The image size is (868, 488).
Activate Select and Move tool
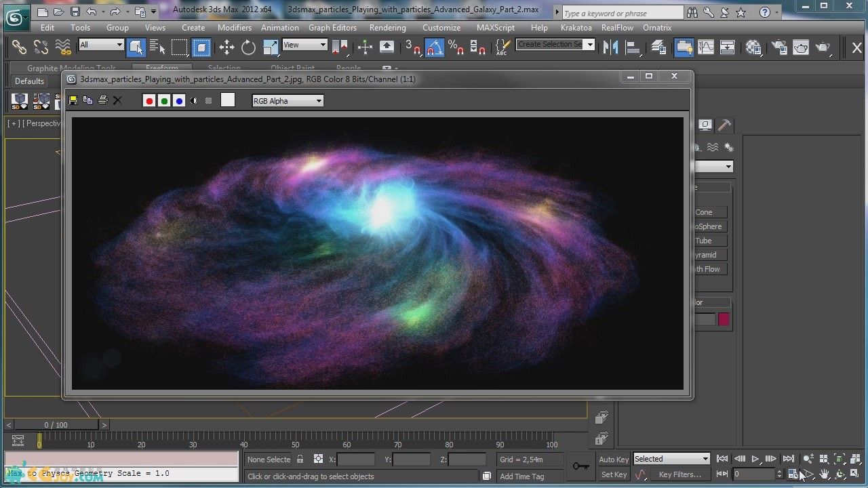pos(226,47)
